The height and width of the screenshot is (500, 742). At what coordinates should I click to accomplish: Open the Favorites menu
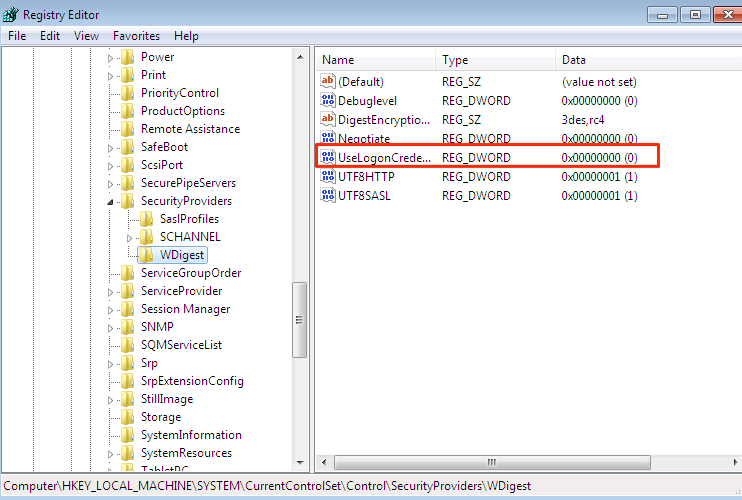136,36
